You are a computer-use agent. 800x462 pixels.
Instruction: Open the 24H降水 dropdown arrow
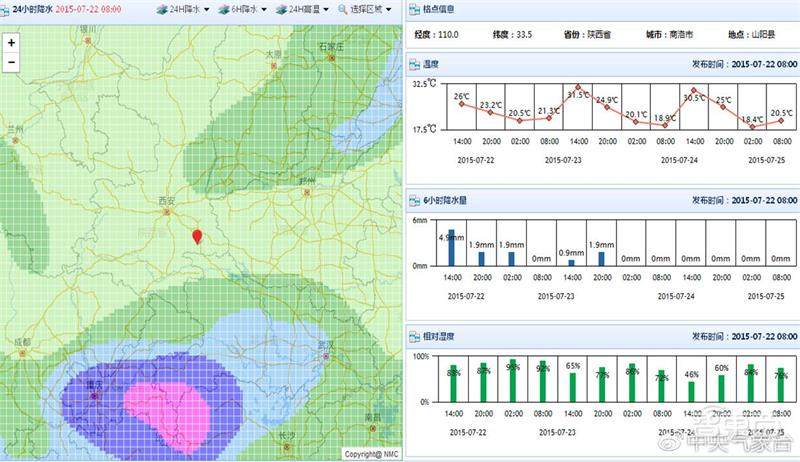(x=206, y=9)
